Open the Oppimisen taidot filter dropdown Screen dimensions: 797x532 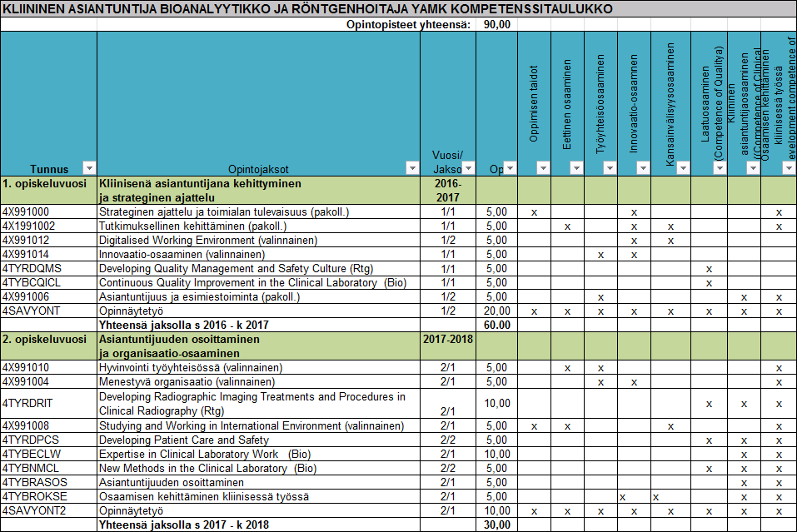[x=542, y=168]
